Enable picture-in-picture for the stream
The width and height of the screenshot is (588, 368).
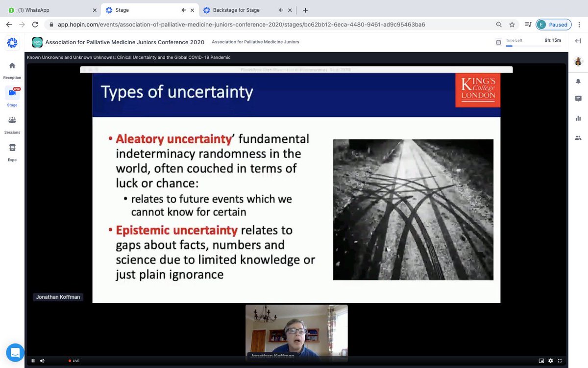541,361
